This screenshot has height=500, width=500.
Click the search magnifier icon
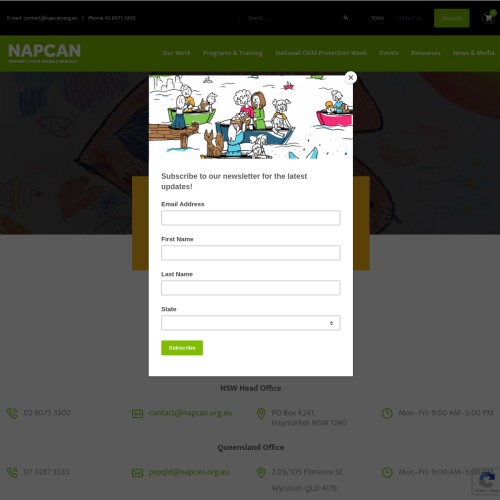pos(346,18)
